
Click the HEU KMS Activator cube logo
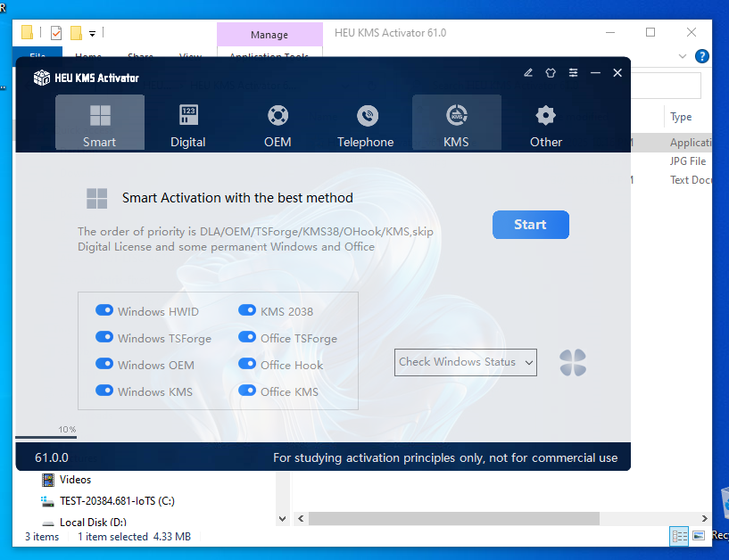(x=42, y=78)
